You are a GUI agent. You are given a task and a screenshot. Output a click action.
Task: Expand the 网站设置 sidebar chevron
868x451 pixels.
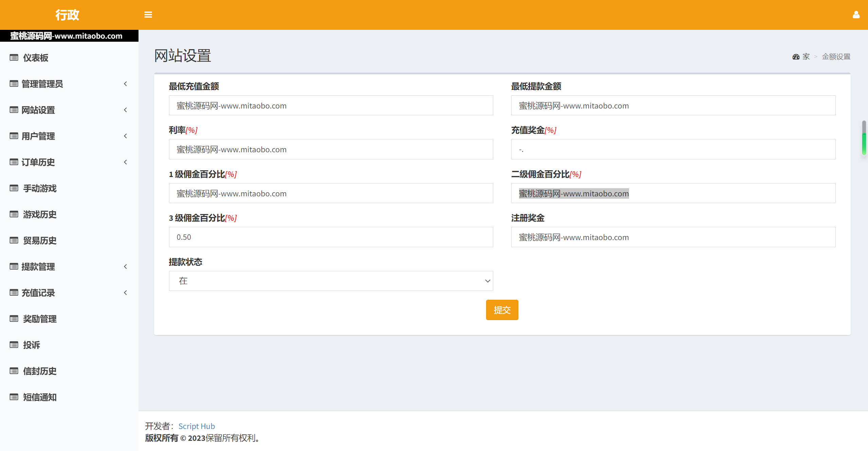126,110
